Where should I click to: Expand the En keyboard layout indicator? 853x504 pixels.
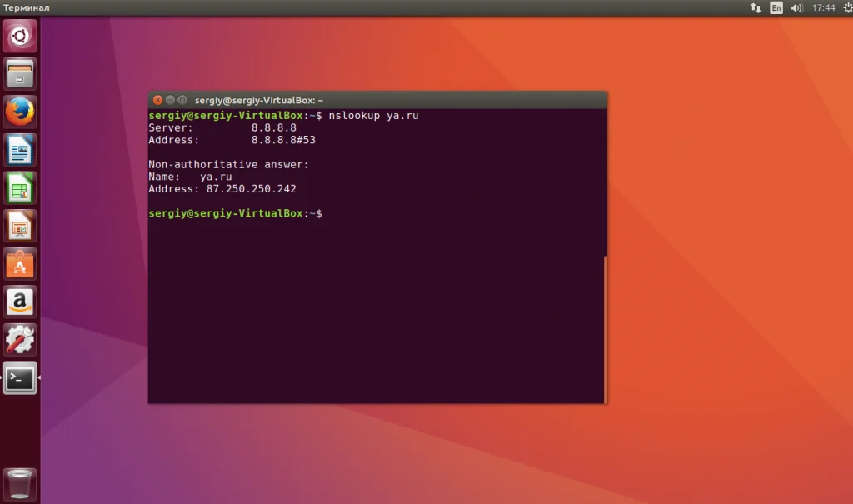coord(776,7)
